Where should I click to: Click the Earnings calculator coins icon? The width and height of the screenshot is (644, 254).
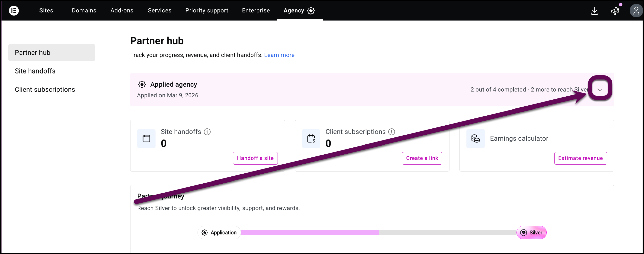(x=475, y=138)
